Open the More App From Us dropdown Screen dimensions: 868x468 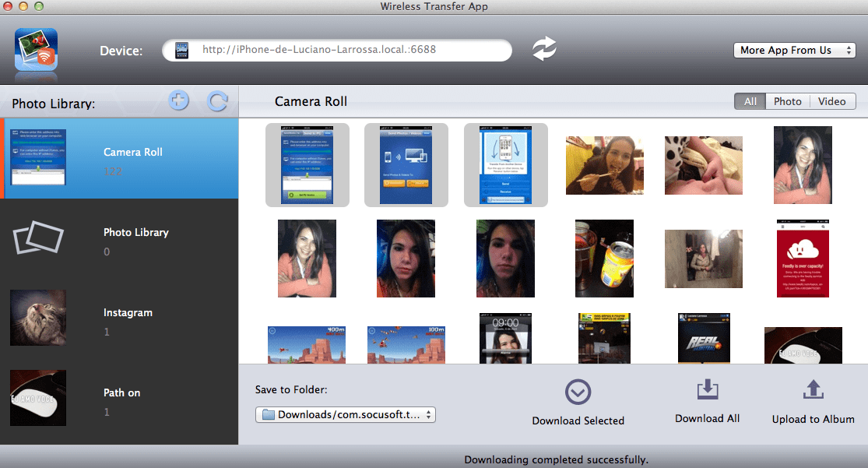click(x=794, y=51)
